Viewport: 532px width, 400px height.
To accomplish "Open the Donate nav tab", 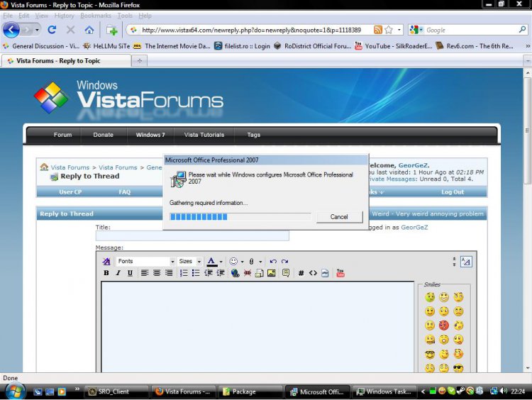I will click(103, 135).
